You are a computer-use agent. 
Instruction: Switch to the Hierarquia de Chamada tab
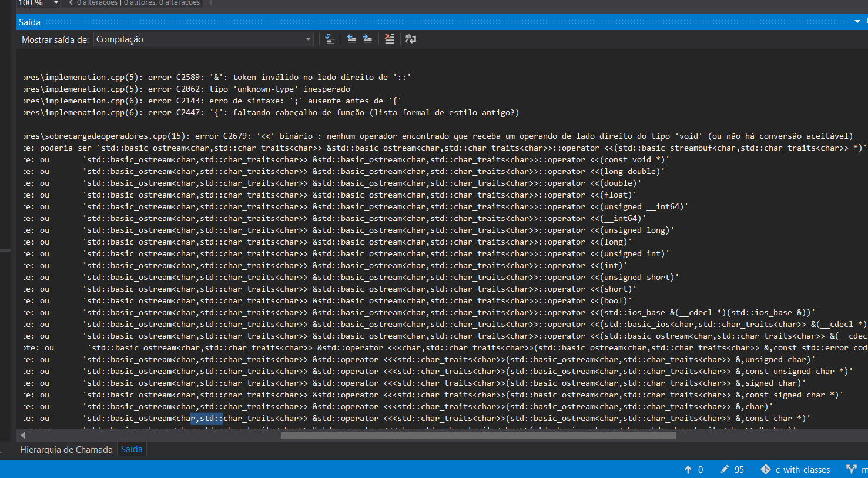coord(66,449)
